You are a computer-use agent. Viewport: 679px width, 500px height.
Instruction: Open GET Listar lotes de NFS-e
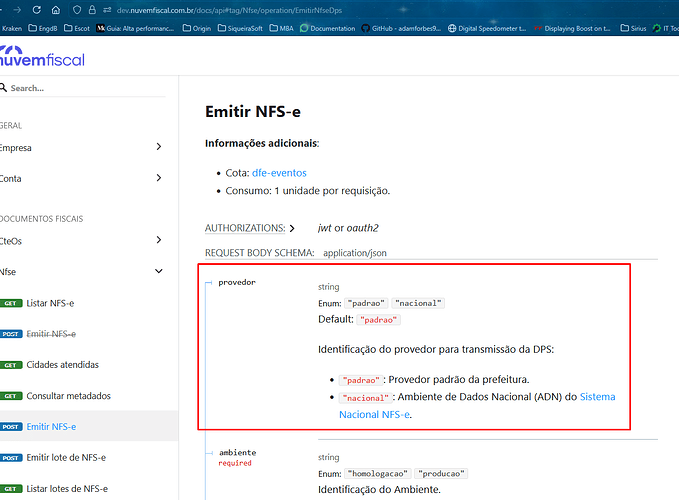67,488
